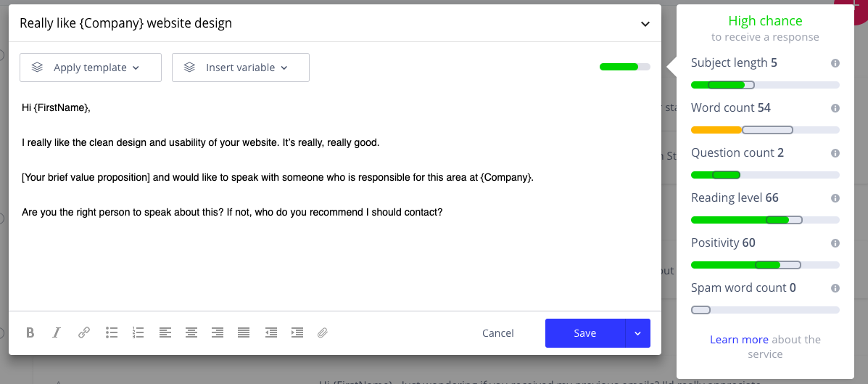The image size is (868, 384).
Task: Attach a file with paperclip icon
Action: (323, 333)
